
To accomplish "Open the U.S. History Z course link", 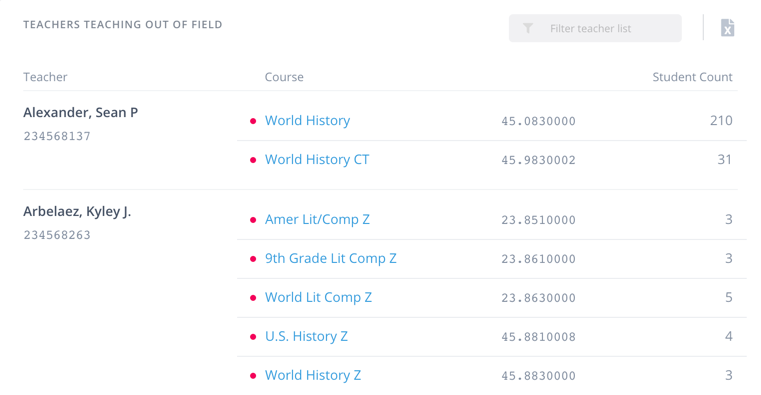I will pos(306,336).
